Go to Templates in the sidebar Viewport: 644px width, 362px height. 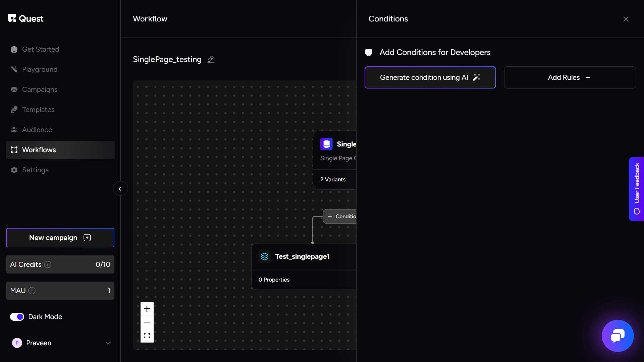38,110
